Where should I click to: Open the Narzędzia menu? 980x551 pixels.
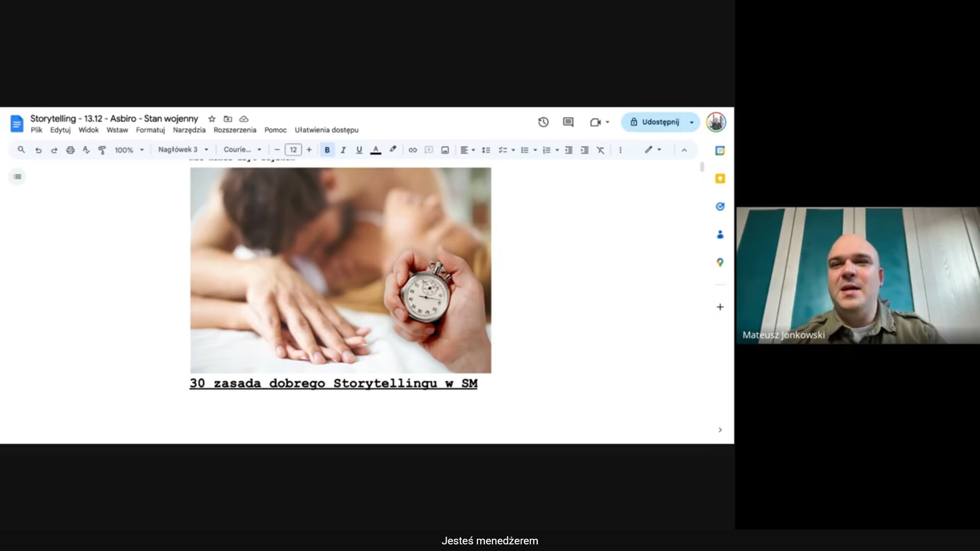point(189,130)
